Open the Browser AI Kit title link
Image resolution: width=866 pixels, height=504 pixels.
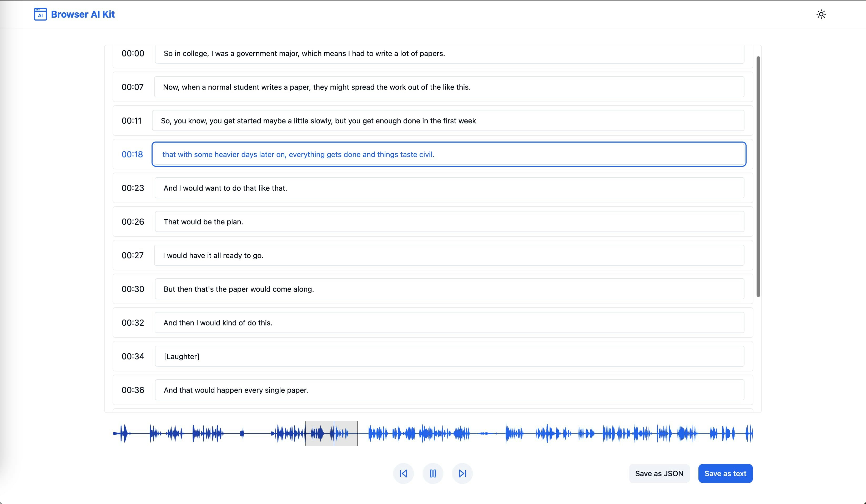click(x=83, y=14)
